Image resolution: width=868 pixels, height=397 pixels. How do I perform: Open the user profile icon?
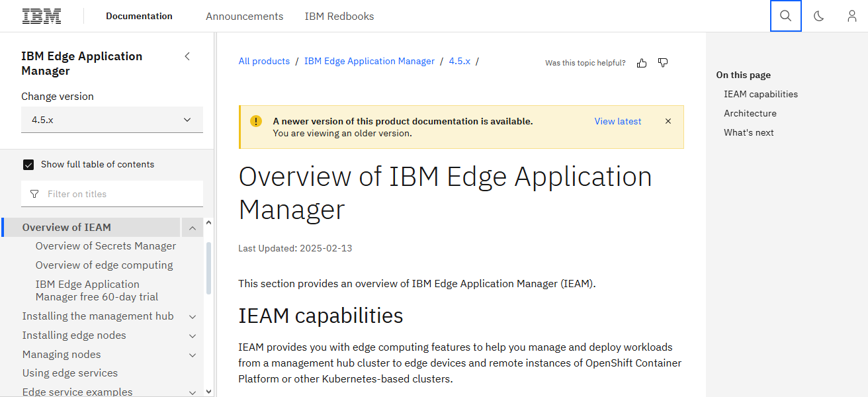point(851,16)
